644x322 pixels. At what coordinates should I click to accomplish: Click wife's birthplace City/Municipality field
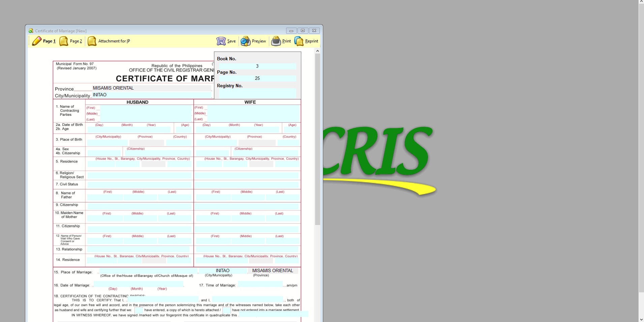coord(217,142)
